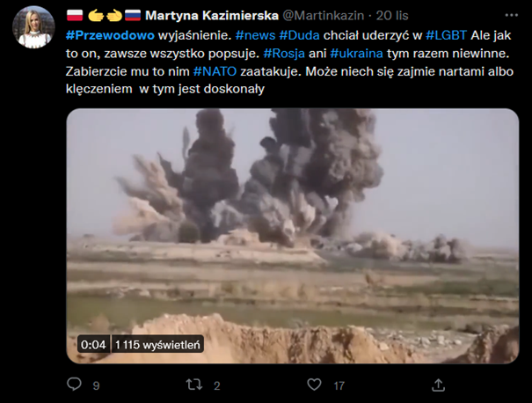
Task: Open the #Przewodowo hashtag
Action: (110, 35)
